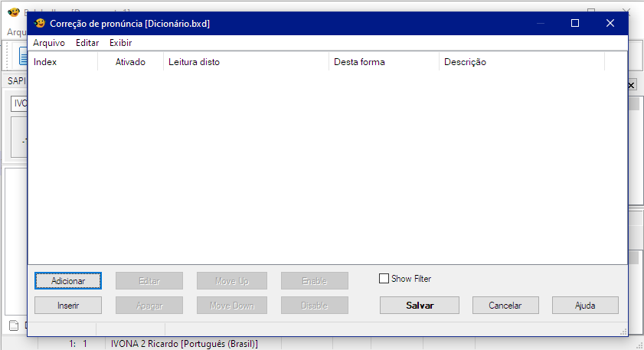Viewport: 644px width, 350px height.
Task: Maximize the Correção de pronúncia dialog
Action: coord(575,23)
